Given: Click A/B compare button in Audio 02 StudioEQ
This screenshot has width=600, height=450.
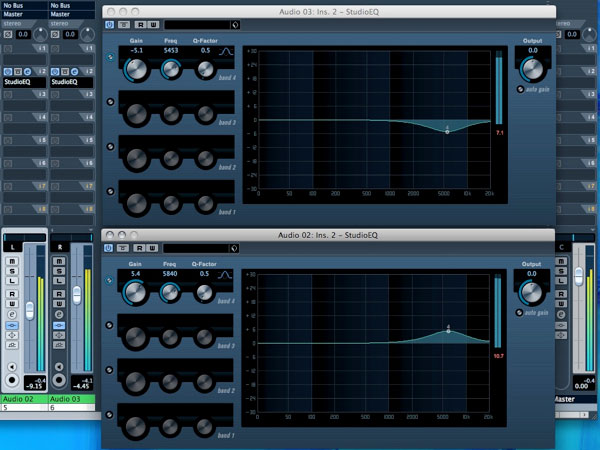Looking at the screenshot, I should point(122,248).
